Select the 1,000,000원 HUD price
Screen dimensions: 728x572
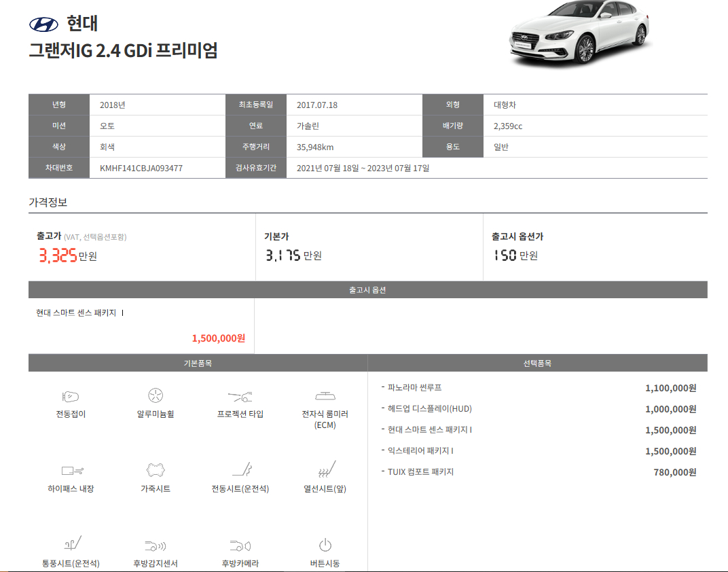click(671, 409)
